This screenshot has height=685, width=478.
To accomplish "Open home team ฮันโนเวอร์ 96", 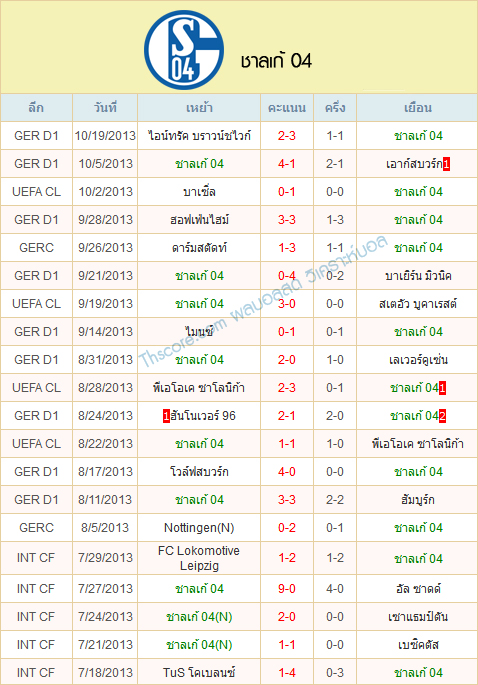I will pyautogui.click(x=203, y=415).
